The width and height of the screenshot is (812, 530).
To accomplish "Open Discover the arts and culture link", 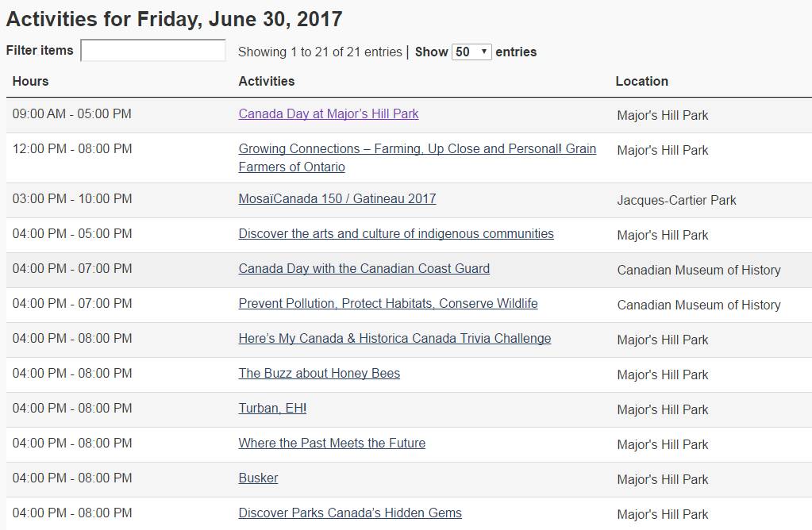I will click(396, 233).
